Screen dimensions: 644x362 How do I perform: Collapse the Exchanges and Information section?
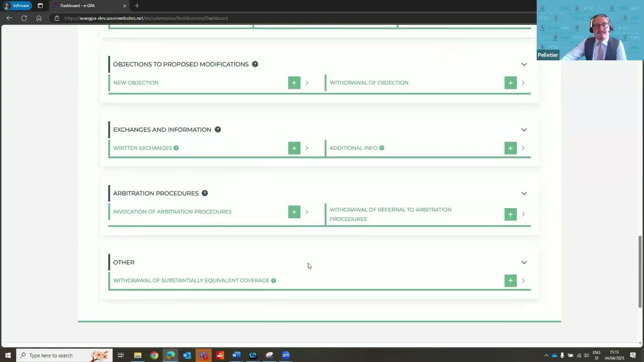tap(524, 130)
